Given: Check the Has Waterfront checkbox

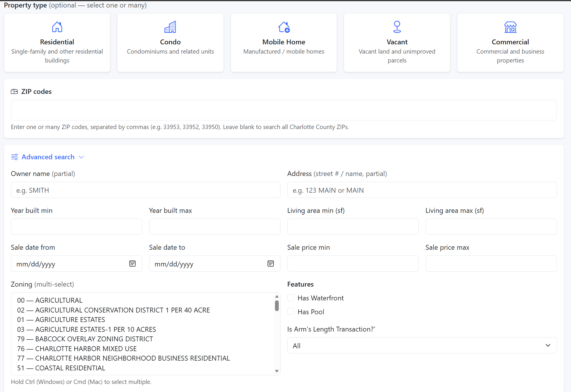Looking at the screenshot, I should coord(291,298).
